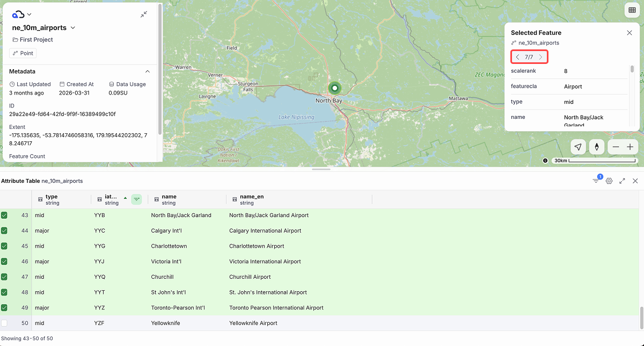Click the layer ID value text
644x346 pixels.
[62, 114]
